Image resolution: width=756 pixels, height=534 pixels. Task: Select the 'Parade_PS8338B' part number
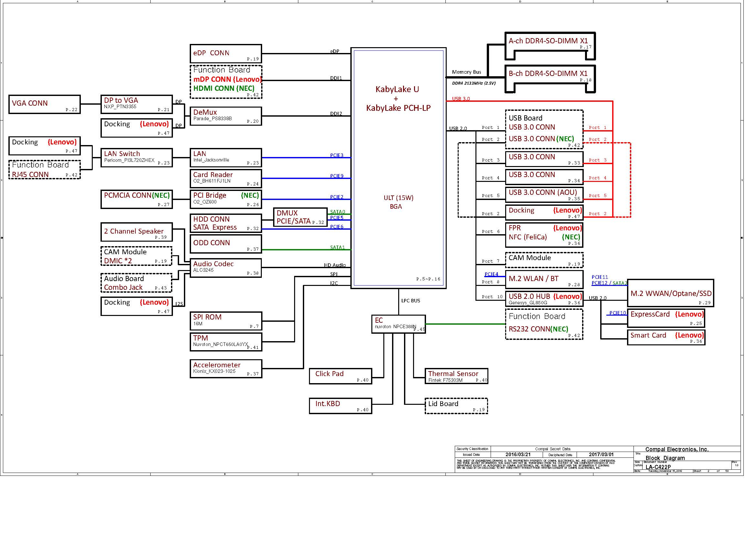point(212,119)
